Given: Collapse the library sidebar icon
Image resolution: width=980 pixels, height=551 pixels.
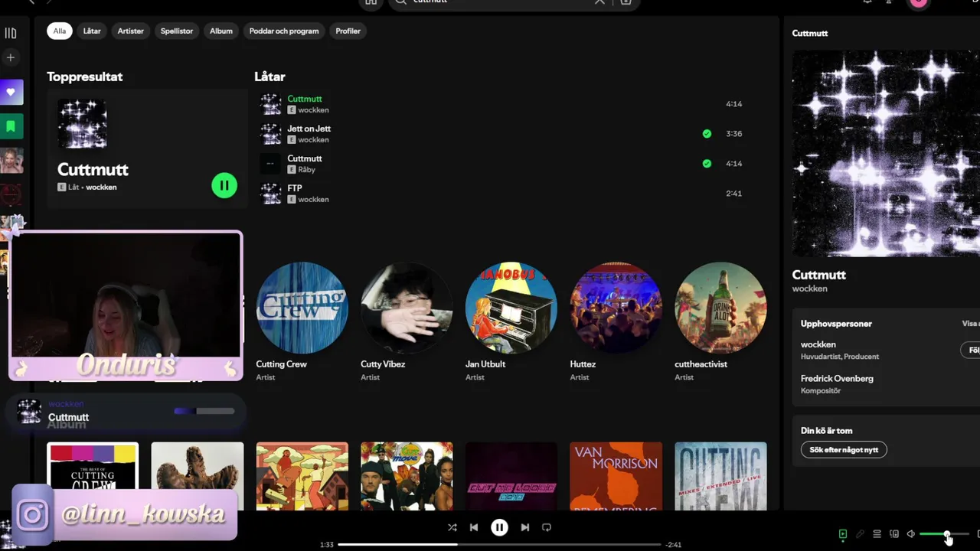Looking at the screenshot, I should (x=11, y=33).
